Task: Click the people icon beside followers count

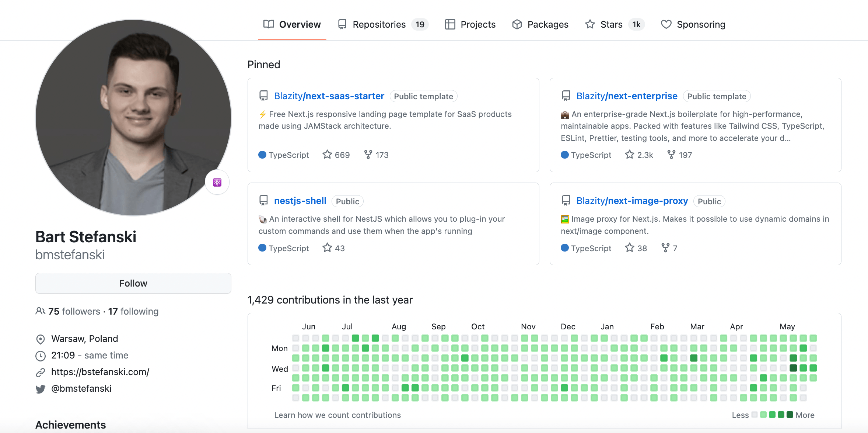Action: [x=41, y=311]
